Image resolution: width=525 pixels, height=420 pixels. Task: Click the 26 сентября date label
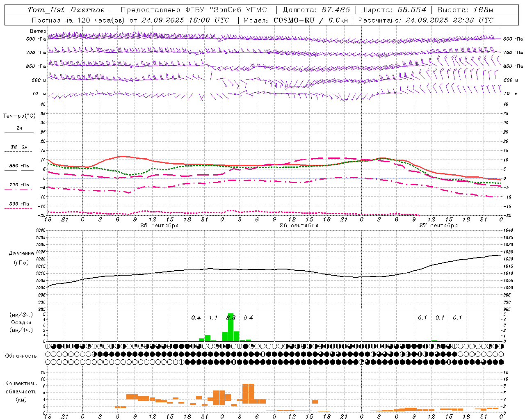[299, 226]
